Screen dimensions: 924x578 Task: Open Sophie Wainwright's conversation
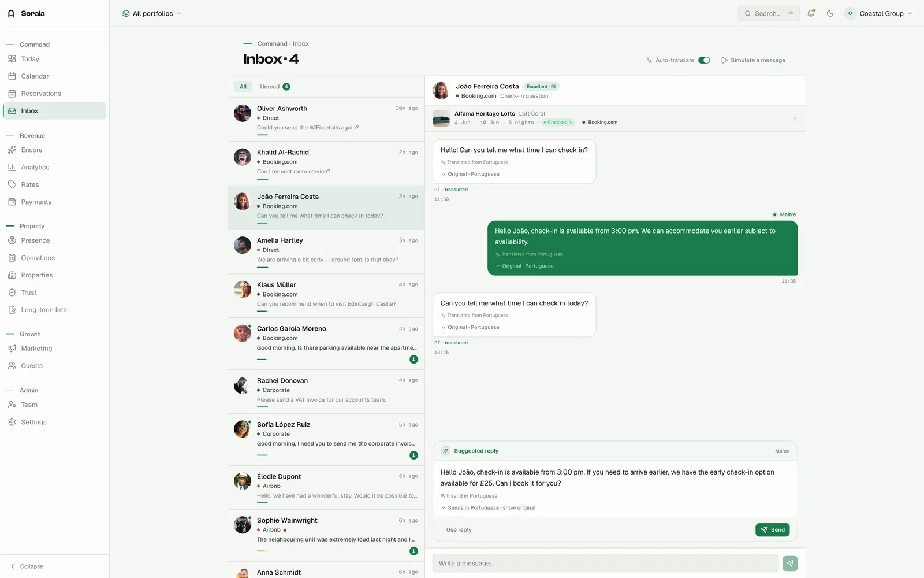(x=326, y=536)
